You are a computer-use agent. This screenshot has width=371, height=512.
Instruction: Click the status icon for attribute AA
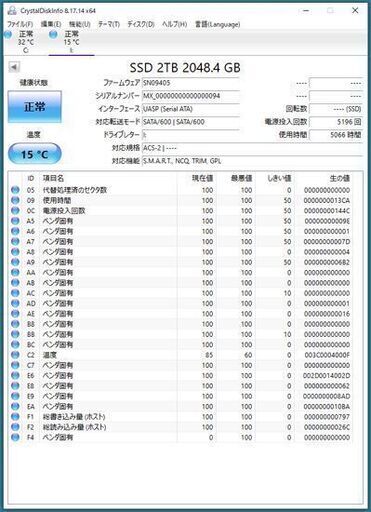point(15,272)
